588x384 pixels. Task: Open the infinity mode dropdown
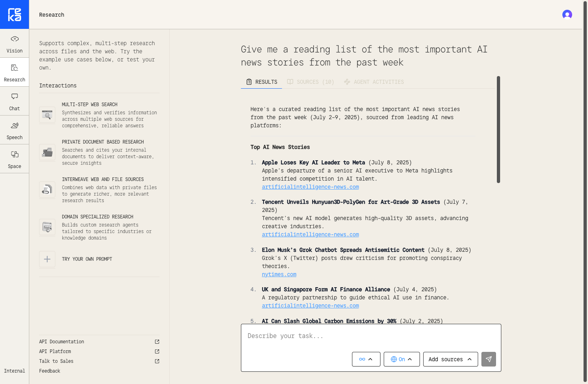click(366, 359)
